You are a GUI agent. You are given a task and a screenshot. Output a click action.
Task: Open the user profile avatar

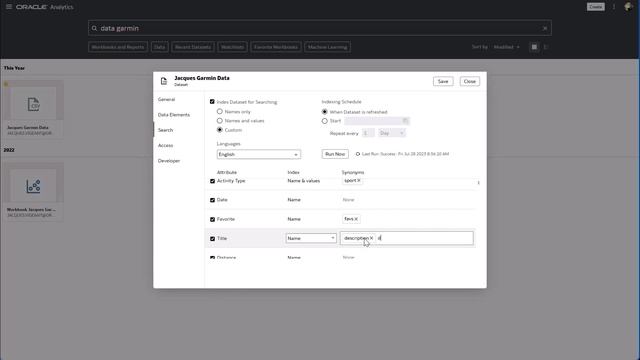pos(628,7)
